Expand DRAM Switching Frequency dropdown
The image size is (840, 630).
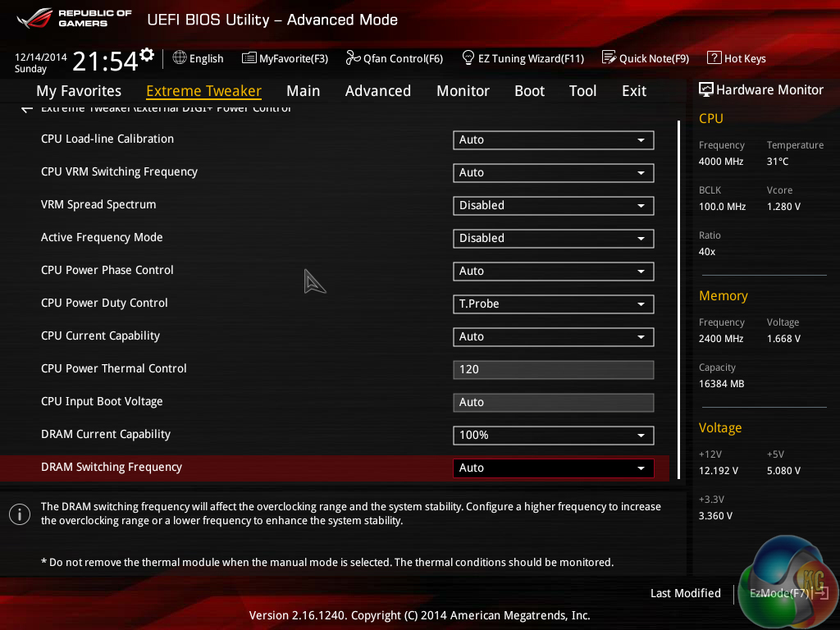point(554,468)
